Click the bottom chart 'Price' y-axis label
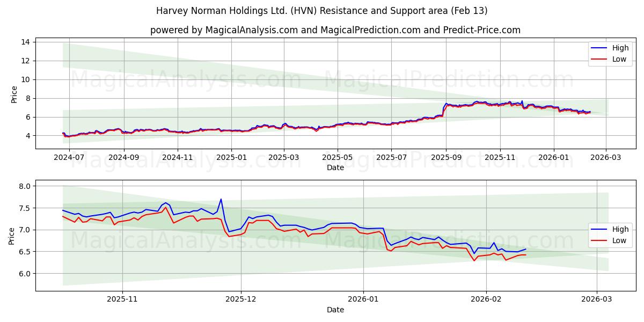The image size is (644, 322). pos(12,236)
